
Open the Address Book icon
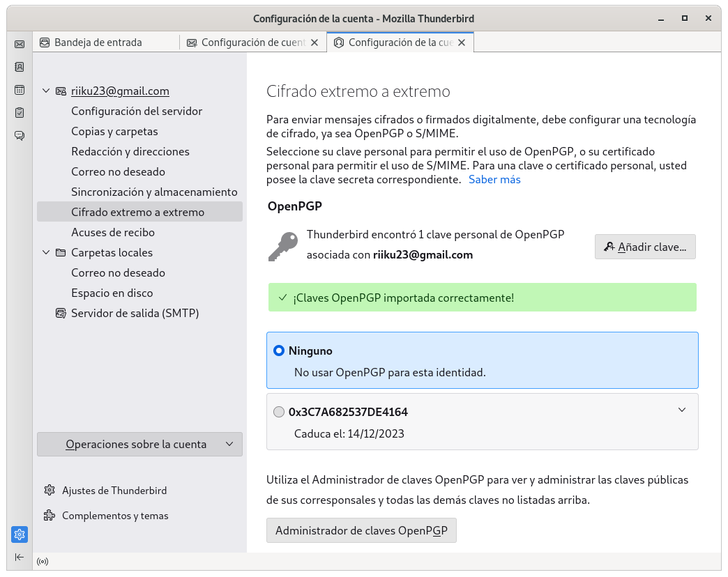[20, 67]
